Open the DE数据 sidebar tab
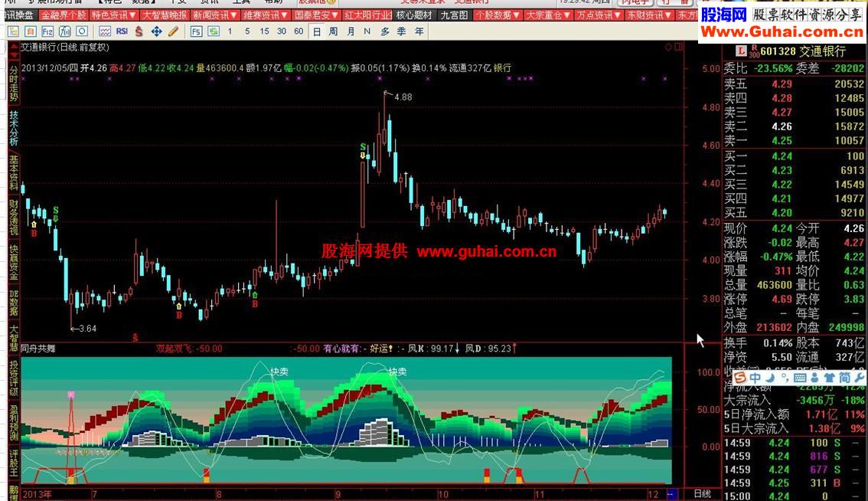Screen dimensions: 868x501 [14, 303]
